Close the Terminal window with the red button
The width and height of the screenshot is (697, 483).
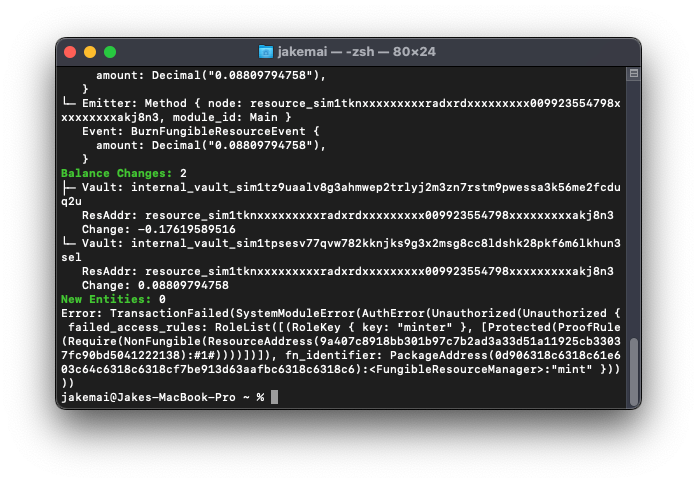[70, 52]
